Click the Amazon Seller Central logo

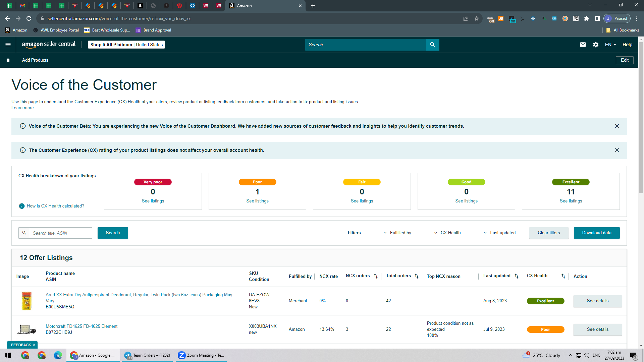(49, 45)
